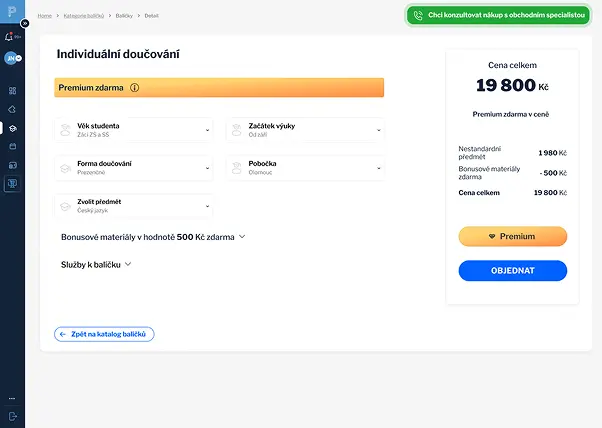This screenshot has width=602, height=428.
Task: Open the calendar sidebar icon
Action: pyautogui.click(x=12, y=146)
